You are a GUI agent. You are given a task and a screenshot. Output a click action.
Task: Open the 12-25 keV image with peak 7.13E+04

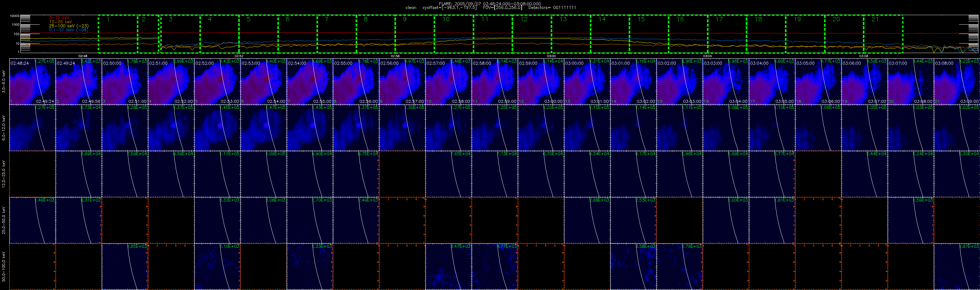[495, 174]
